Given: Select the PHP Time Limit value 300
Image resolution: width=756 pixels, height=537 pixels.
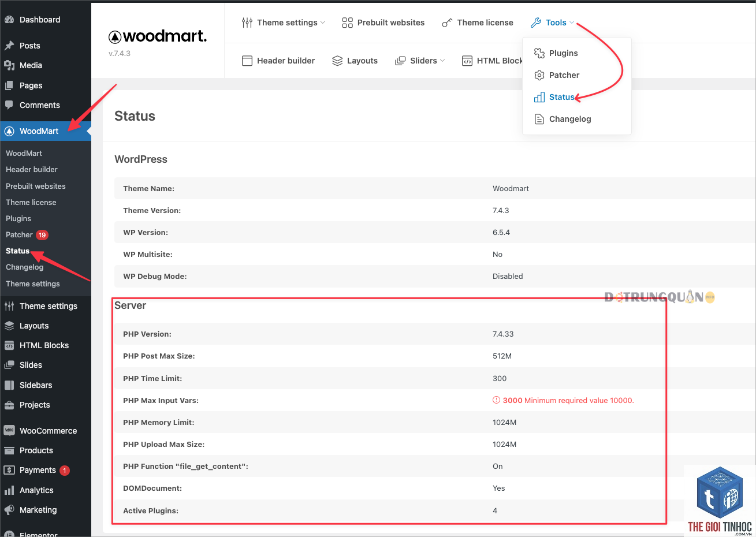Looking at the screenshot, I should coord(500,378).
